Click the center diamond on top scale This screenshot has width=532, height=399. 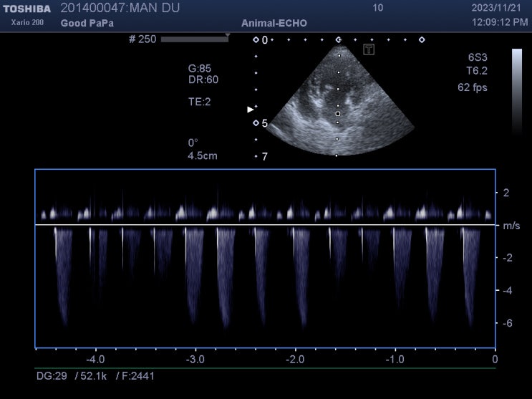click(x=338, y=40)
